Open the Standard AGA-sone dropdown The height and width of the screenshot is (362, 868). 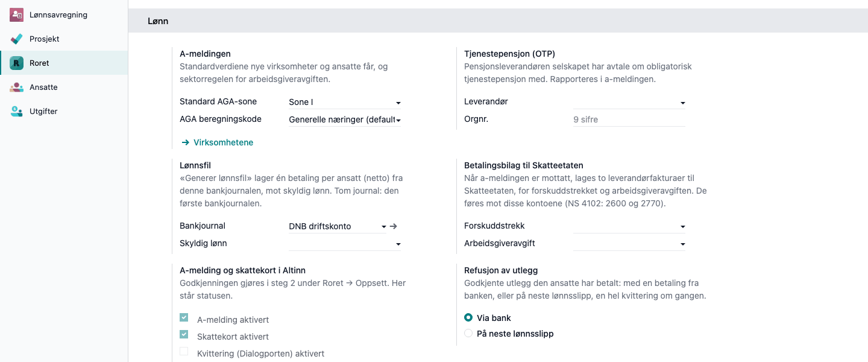tap(345, 103)
